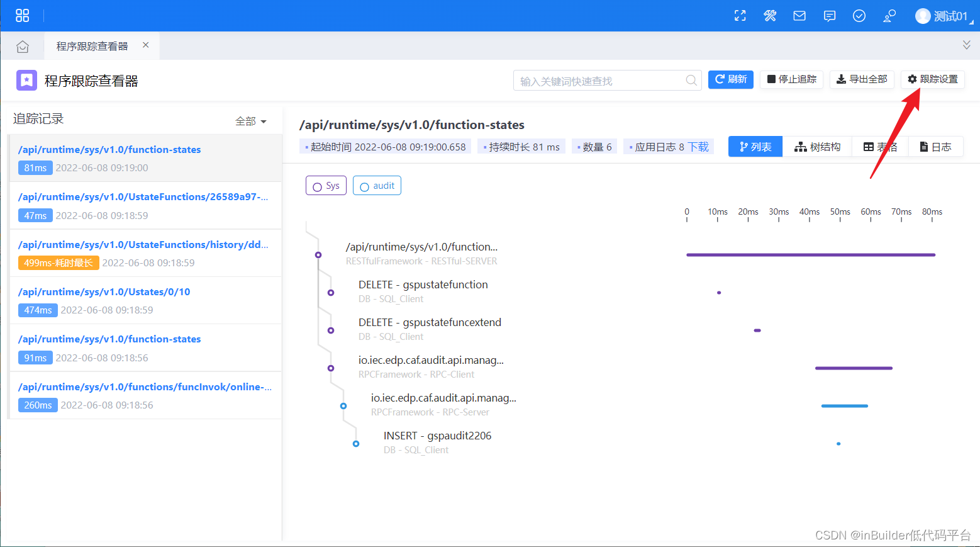Viewport: 980px width, 547px height.
Task: Switch to the 列表 list view tab
Action: click(x=755, y=147)
